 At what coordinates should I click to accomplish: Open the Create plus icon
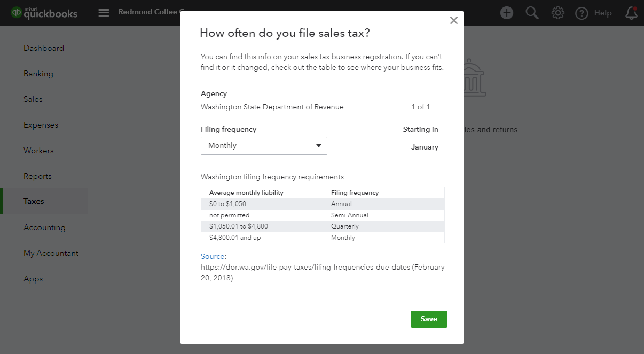click(506, 13)
